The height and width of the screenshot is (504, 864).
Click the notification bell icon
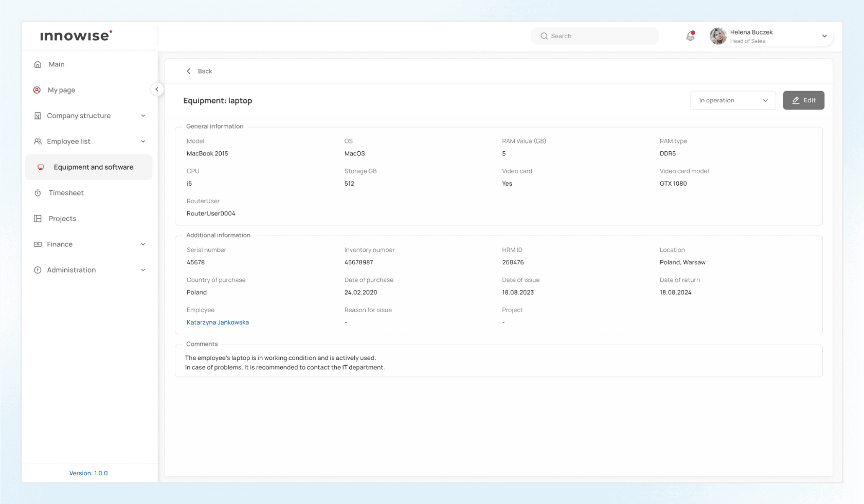point(690,36)
